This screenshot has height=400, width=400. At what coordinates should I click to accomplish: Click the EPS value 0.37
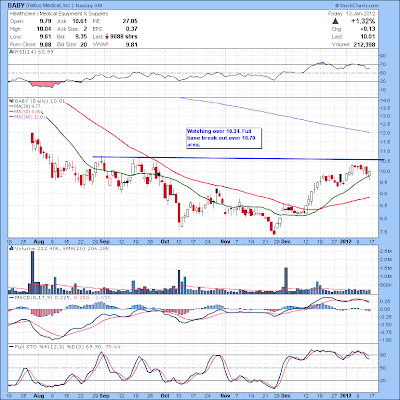[x=131, y=29]
